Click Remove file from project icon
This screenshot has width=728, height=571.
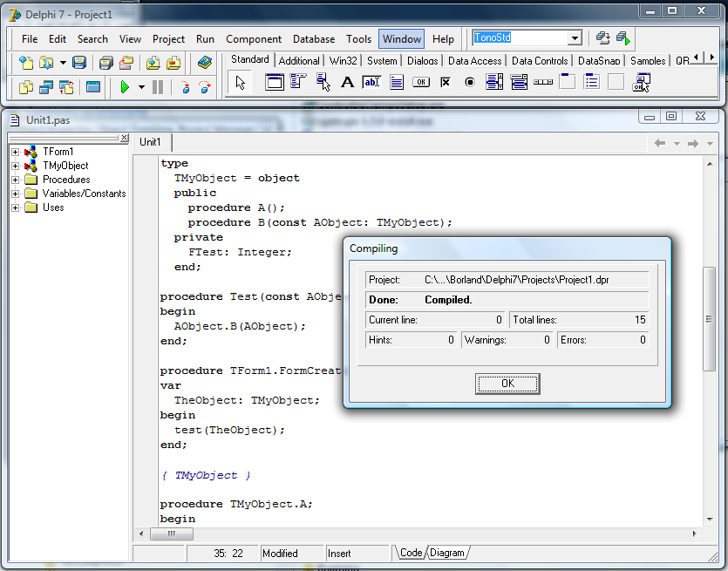pos(173,62)
